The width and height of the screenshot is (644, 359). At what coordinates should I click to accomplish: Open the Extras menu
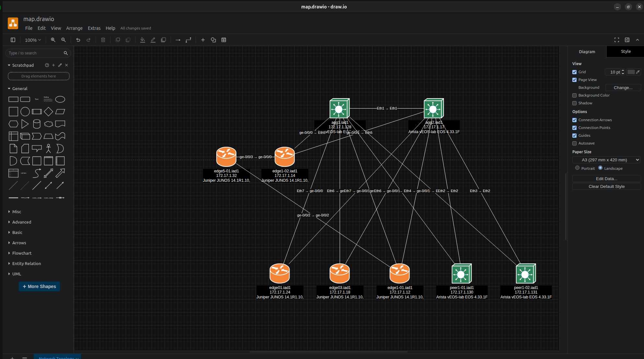pos(94,28)
